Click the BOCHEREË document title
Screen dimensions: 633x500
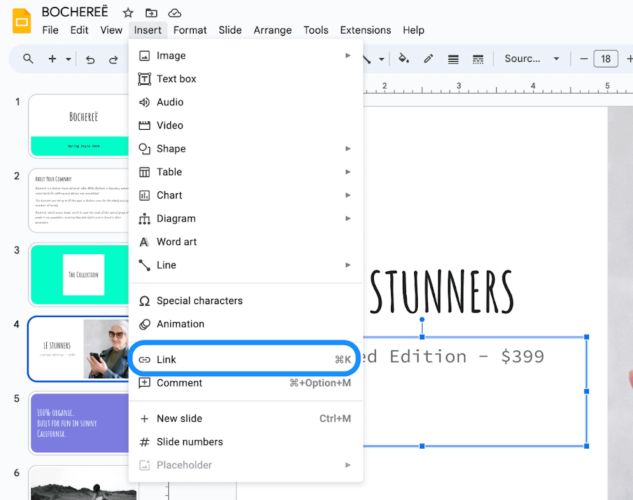point(75,12)
